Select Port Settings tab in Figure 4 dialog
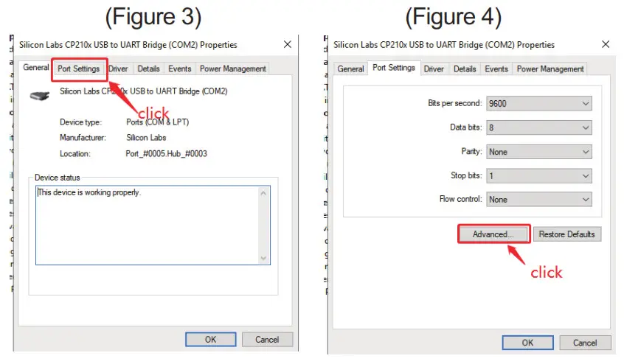Screen dimensions: 624x364 394,68
